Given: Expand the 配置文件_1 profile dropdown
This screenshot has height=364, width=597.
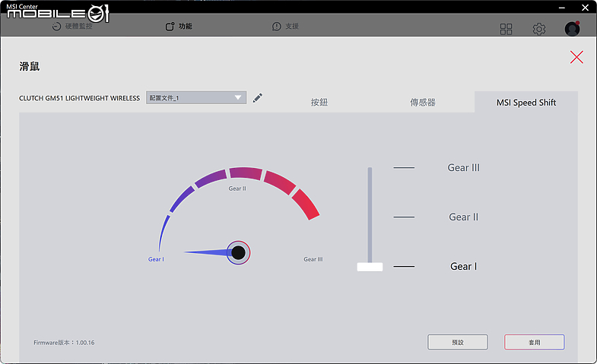Looking at the screenshot, I should click(x=196, y=98).
